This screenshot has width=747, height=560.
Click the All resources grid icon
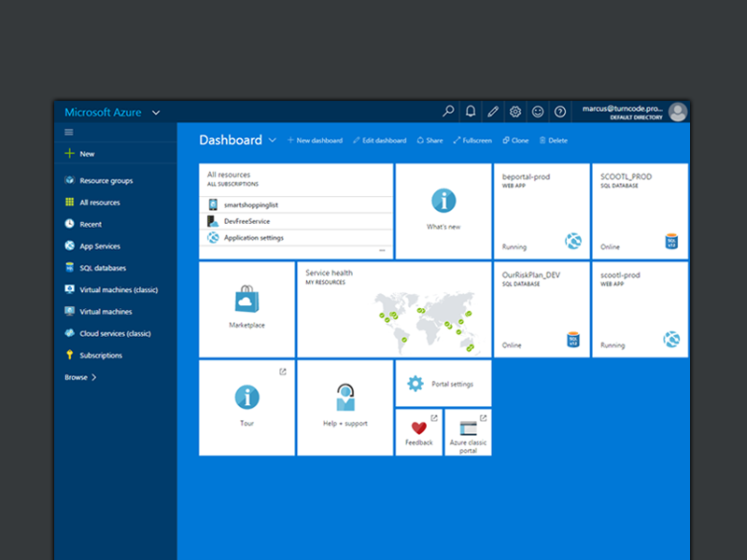pyautogui.click(x=69, y=202)
